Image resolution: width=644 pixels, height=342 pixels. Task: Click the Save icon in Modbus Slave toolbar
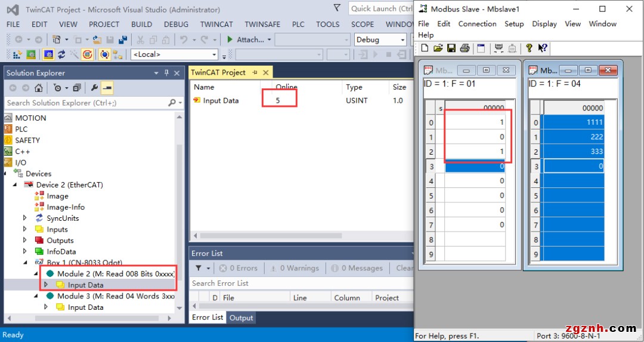coord(451,48)
